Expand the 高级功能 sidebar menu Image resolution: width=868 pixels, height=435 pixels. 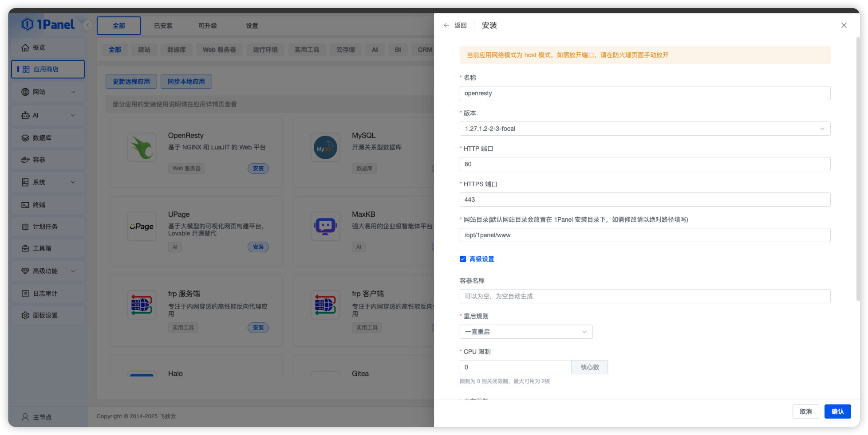click(48, 271)
